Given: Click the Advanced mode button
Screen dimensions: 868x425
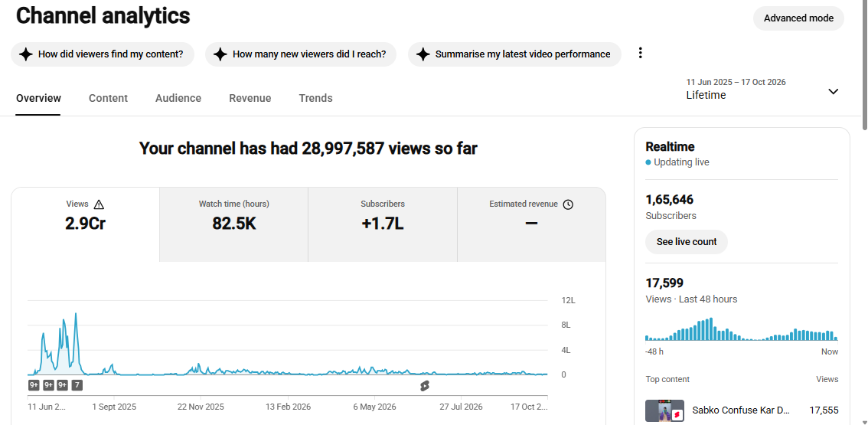Looking at the screenshot, I should coord(798,18).
